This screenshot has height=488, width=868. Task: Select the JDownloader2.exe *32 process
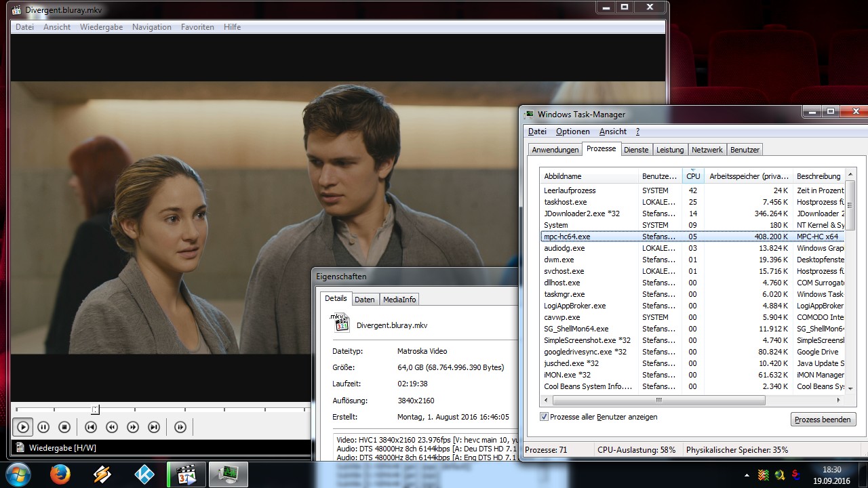692,213
